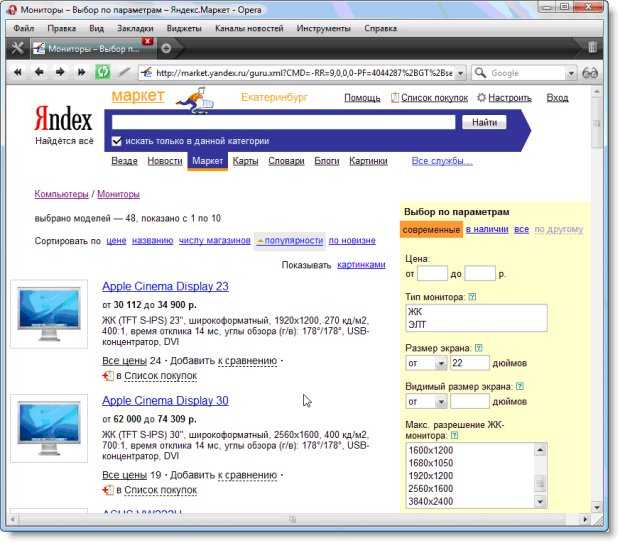Click the Список покупок clipboard icon
The height and width of the screenshot is (543, 620).
(x=395, y=97)
